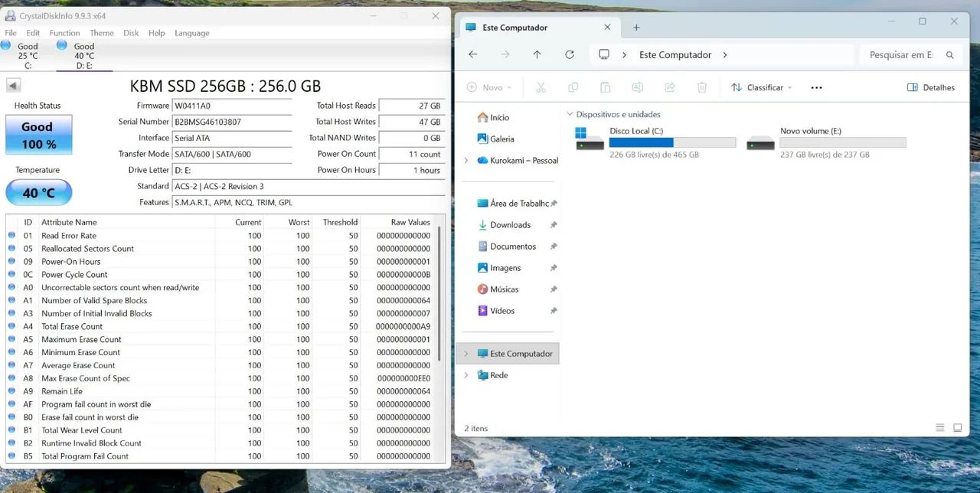Open Início in the navigation pane
Screen dimensions: 980x493
coord(493,117)
